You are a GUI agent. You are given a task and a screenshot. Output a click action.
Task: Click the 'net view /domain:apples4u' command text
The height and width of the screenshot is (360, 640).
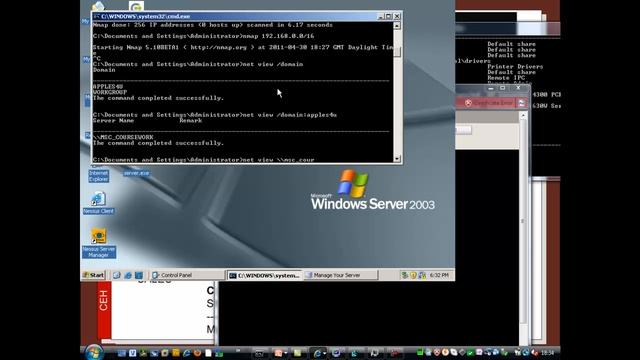(x=290, y=115)
